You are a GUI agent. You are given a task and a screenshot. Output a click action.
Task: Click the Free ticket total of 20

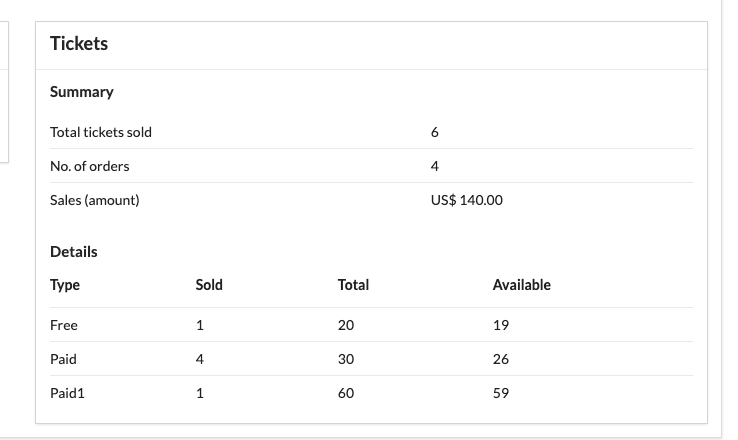point(346,325)
